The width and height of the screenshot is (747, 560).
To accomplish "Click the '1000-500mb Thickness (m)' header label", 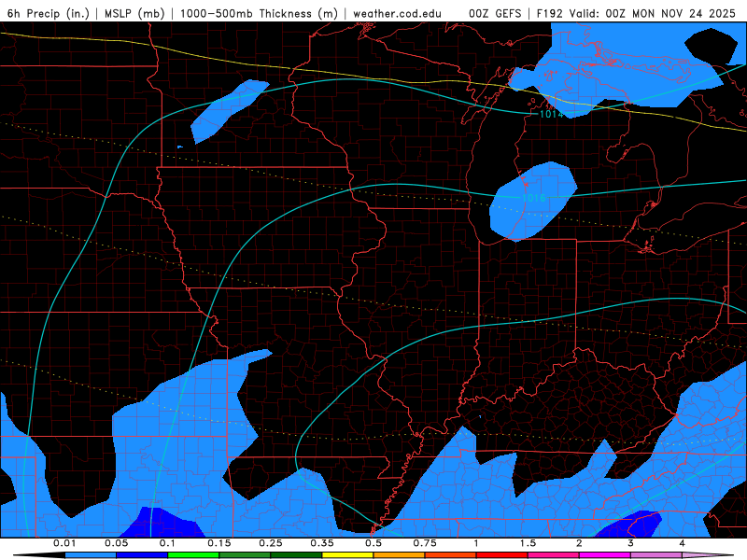I will [x=259, y=13].
